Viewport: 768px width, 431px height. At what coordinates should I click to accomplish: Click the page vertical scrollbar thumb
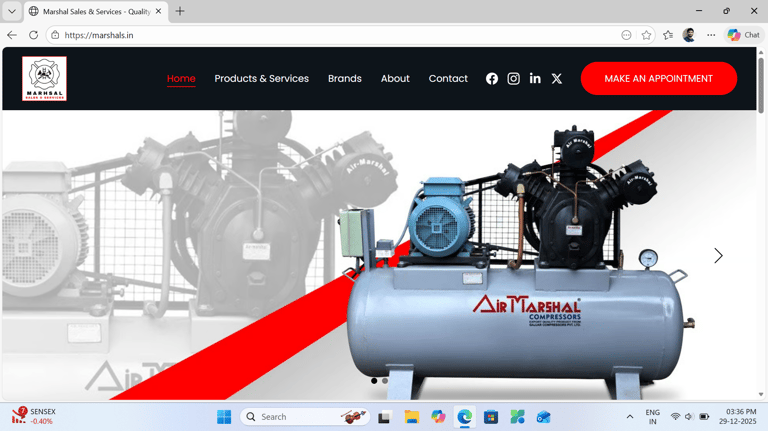(x=761, y=86)
